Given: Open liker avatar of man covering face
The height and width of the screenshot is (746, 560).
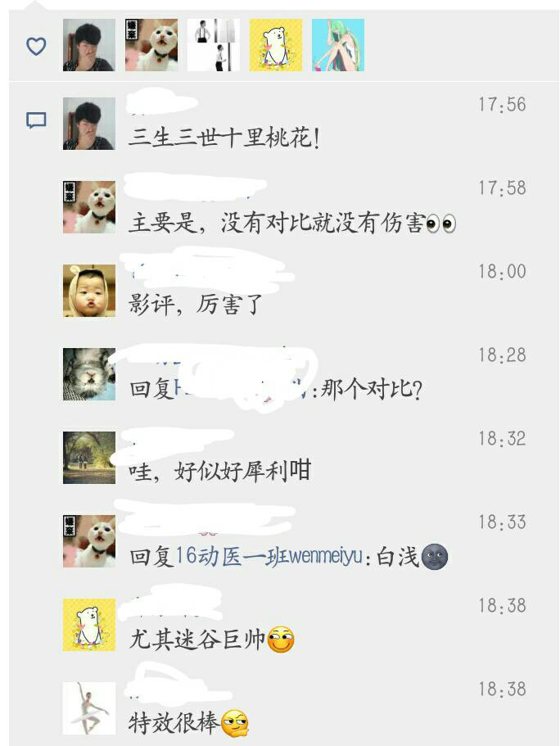Looking at the screenshot, I should [89, 45].
